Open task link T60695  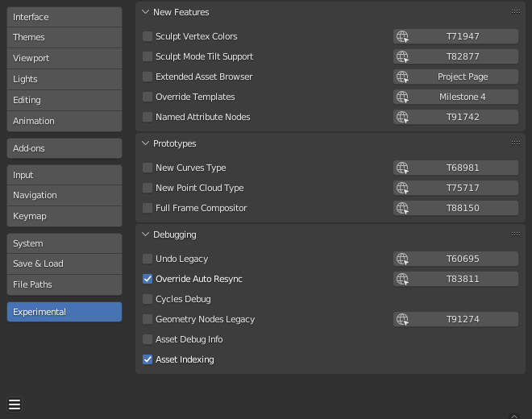[455, 259]
